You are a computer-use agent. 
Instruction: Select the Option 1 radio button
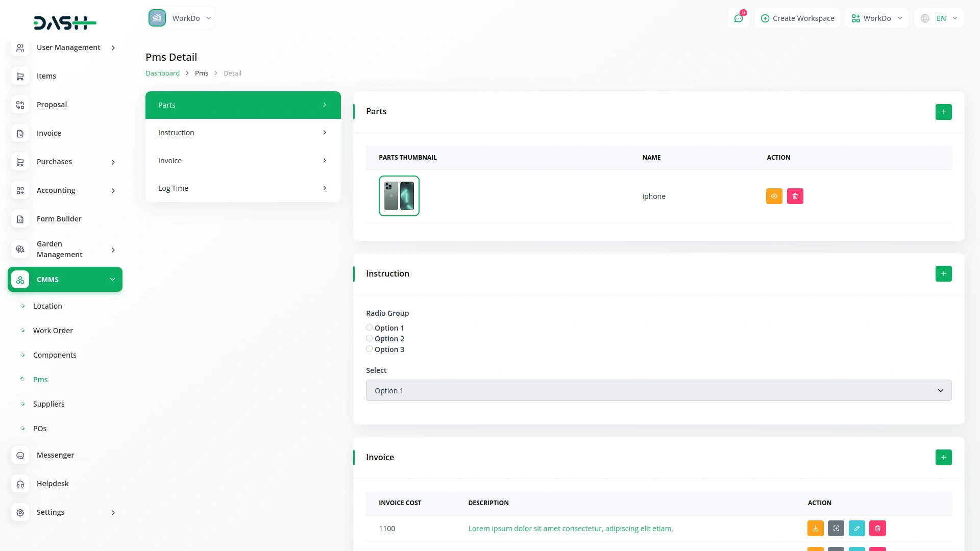click(369, 328)
